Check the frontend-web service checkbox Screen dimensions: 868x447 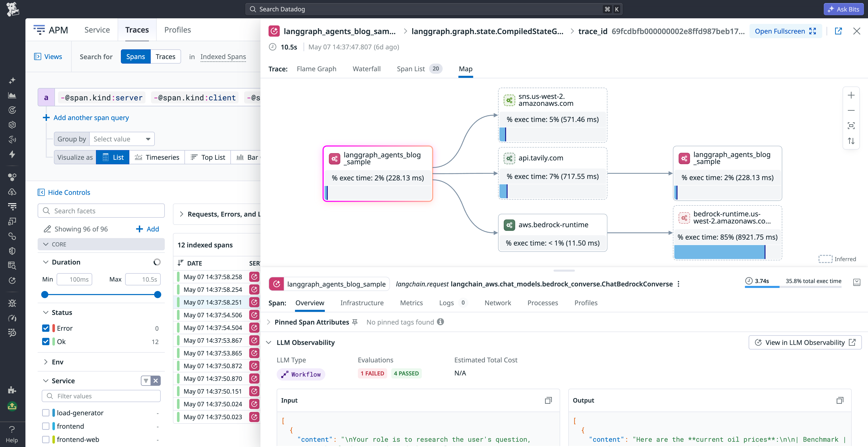(46, 439)
